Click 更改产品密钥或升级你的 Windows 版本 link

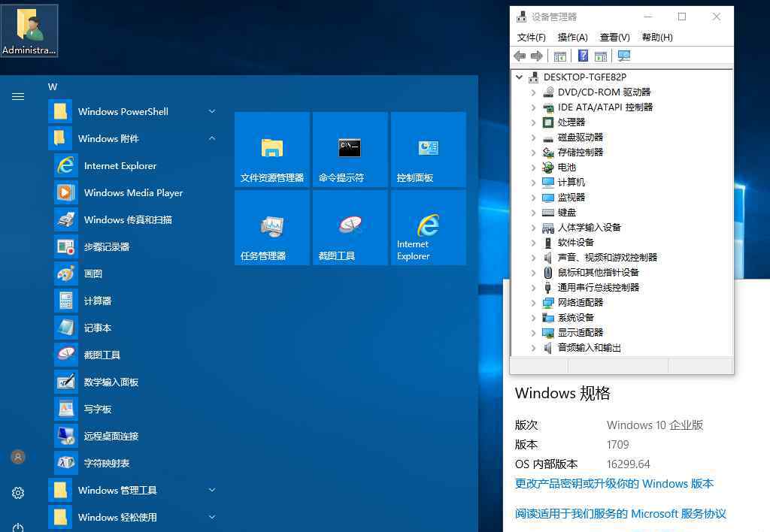(x=614, y=484)
